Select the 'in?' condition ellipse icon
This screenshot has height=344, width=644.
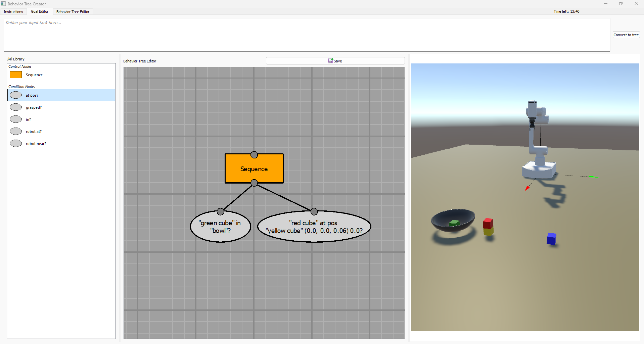pyautogui.click(x=16, y=119)
